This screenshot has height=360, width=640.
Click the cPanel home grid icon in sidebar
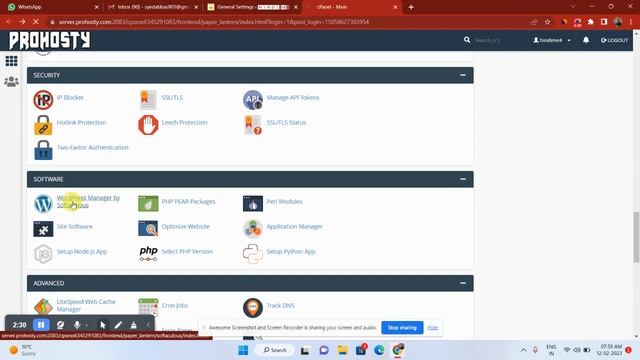(x=11, y=61)
